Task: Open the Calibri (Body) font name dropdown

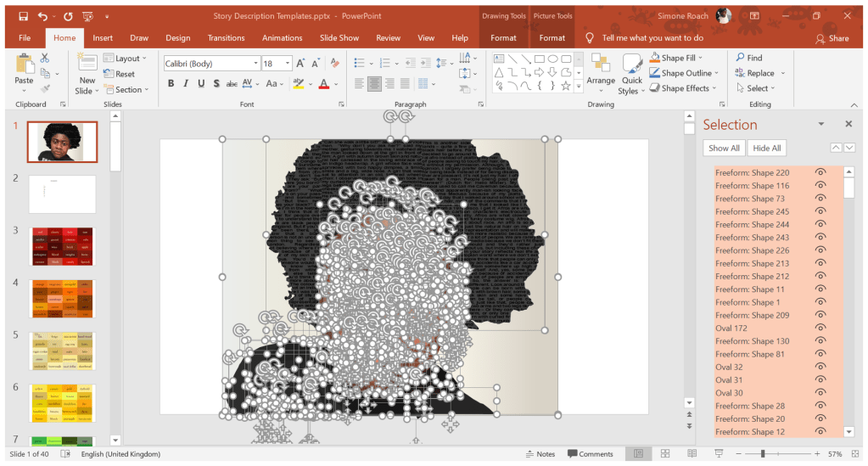Action: tap(255, 64)
